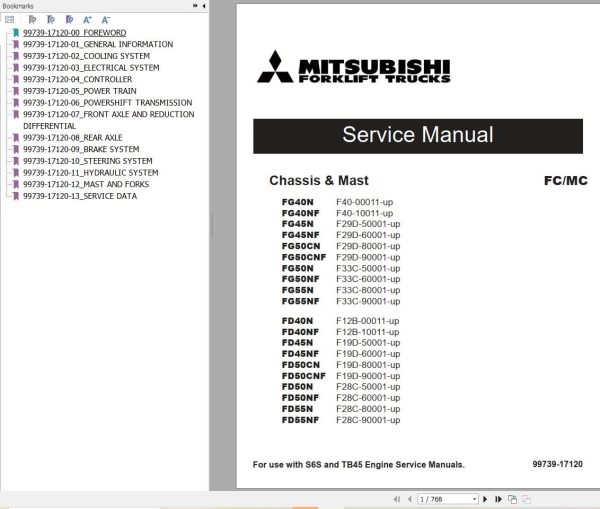The width and height of the screenshot is (600, 509).
Task: Select the 06_POWERSHIFT TRANSMISSION bookmark
Action: pos(108,103)
